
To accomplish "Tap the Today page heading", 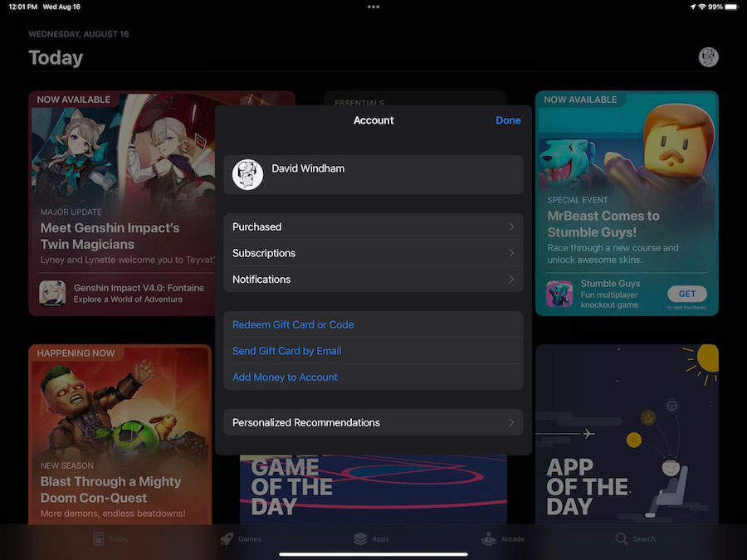I will [x=56, y=57].
